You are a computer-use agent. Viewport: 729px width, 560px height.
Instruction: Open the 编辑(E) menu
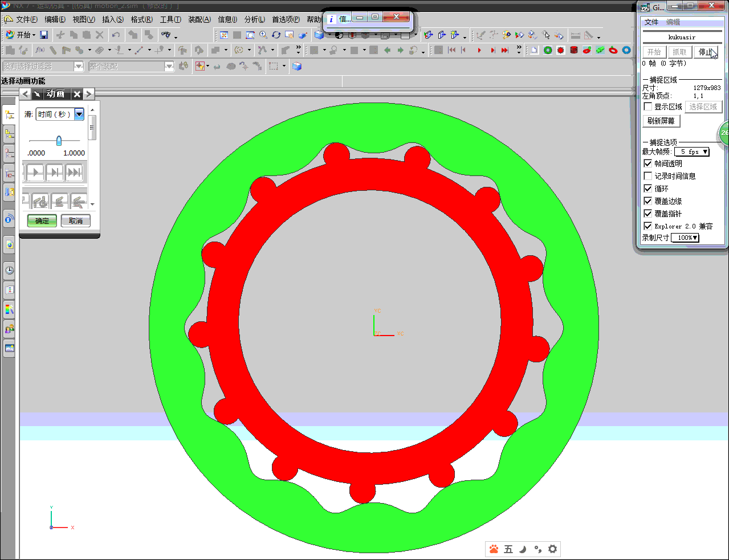point(55,19)
